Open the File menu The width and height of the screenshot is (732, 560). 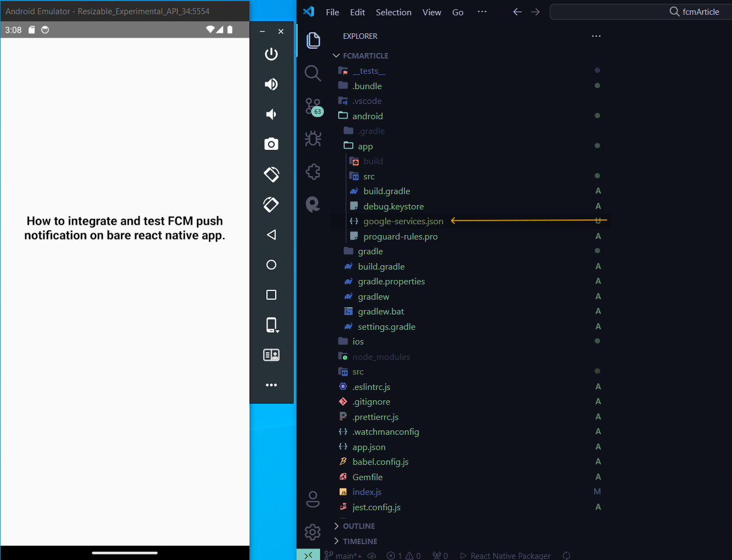tap(333, 12)
